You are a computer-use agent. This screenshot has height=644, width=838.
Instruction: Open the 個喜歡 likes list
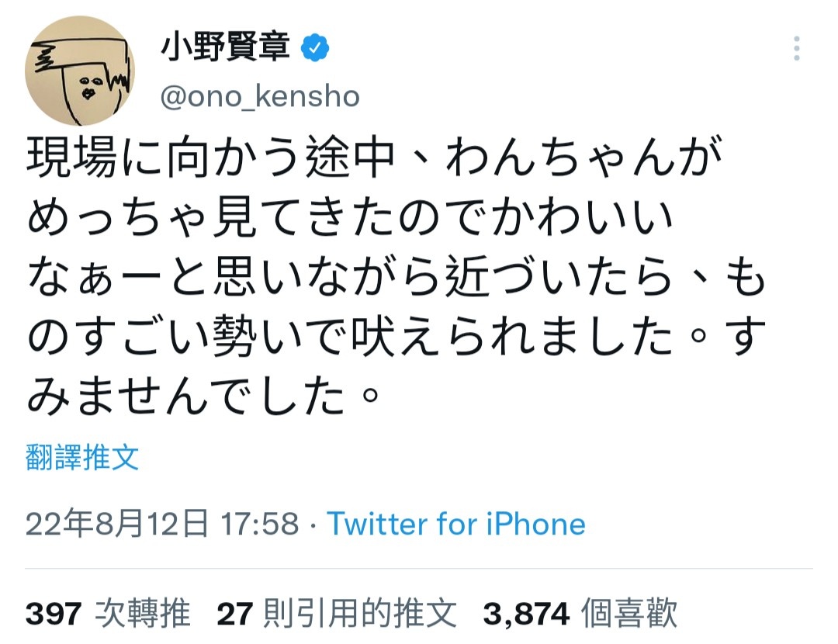629,613
